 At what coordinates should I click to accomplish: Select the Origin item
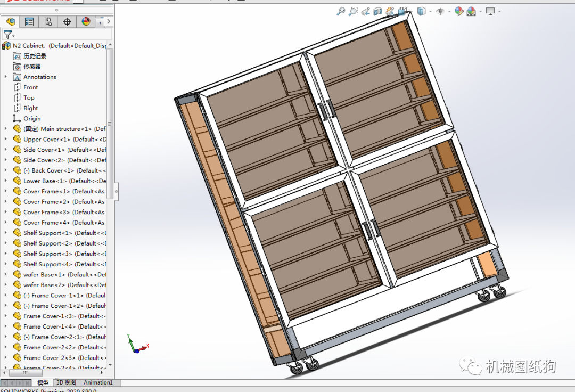click(32, 118)
